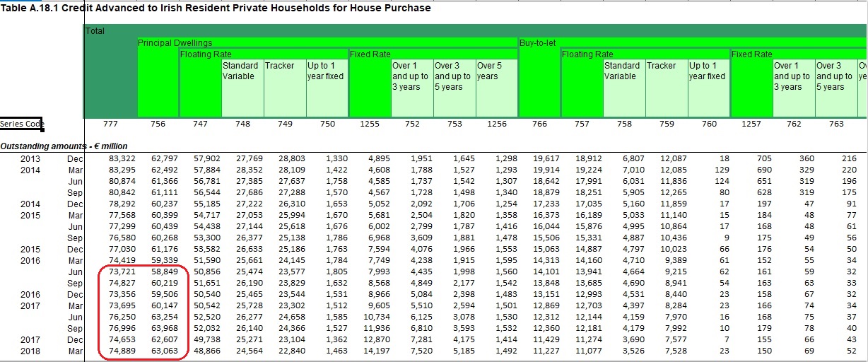Click cell 22,840 in the Mar 2018 row
868x362 pixels.
tap(291, 351)
